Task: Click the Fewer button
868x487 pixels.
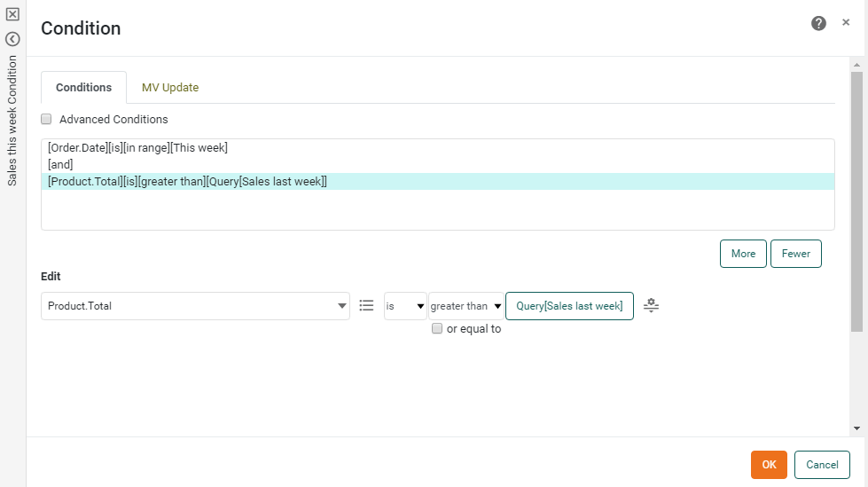Action: (x=795, y=254)
